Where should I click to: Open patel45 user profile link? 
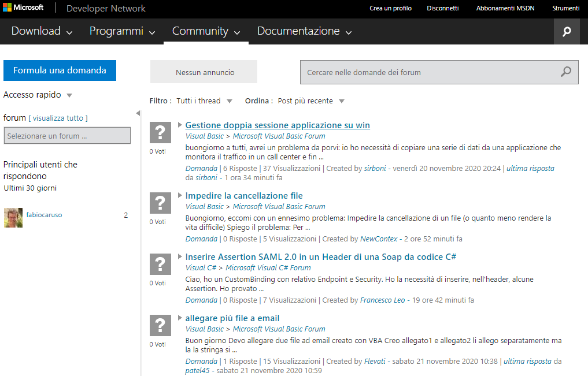(x=197, y=371)
